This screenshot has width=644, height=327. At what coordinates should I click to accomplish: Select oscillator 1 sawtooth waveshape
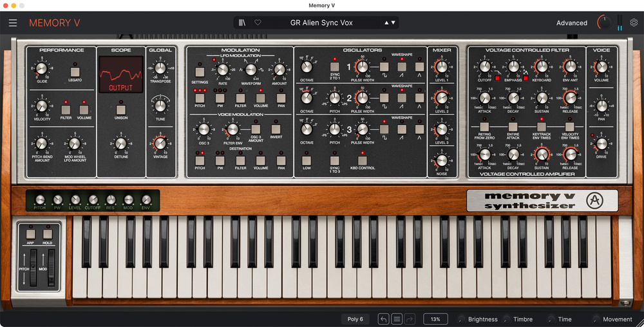tap(402, 66)
